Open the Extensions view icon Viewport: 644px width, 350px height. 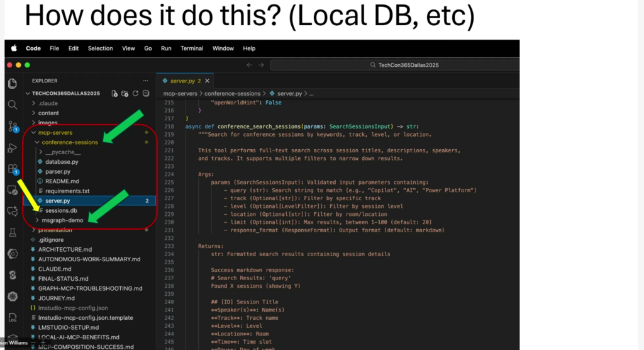13,169
